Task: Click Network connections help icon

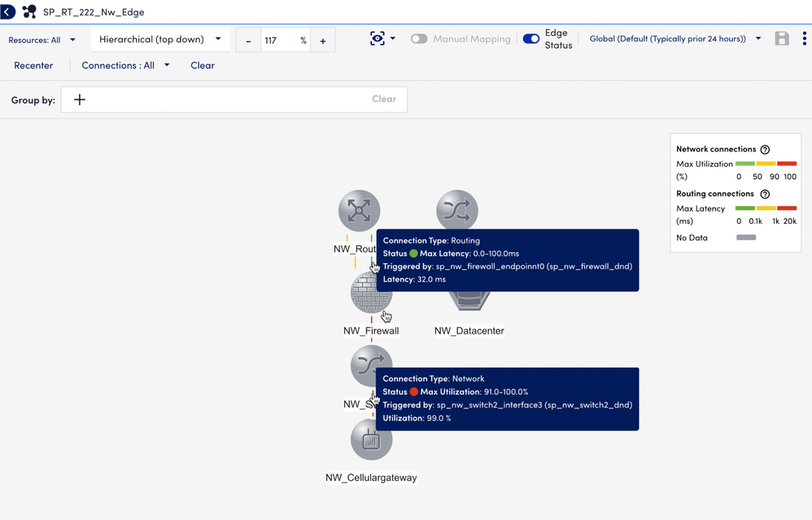Action: [x=764, y=150]
